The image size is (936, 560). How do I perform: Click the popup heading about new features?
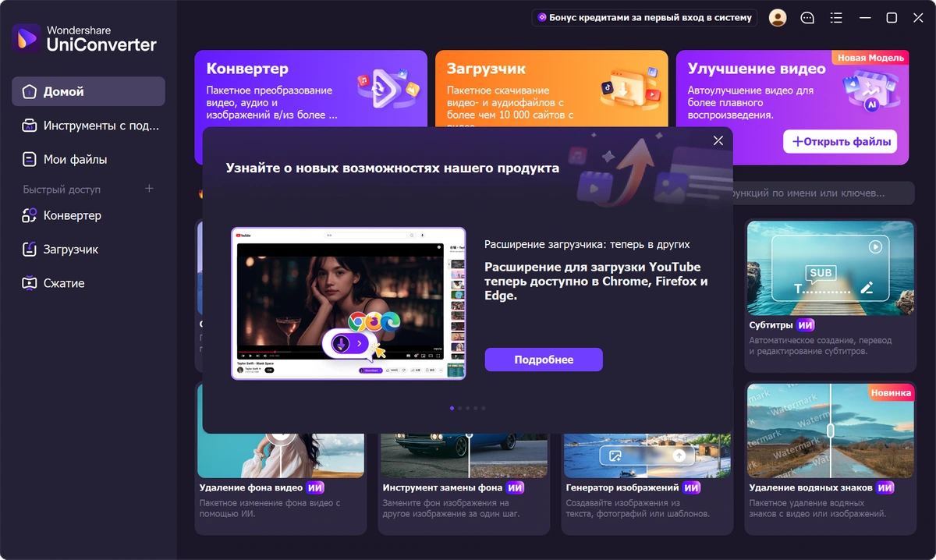[392, 168]
